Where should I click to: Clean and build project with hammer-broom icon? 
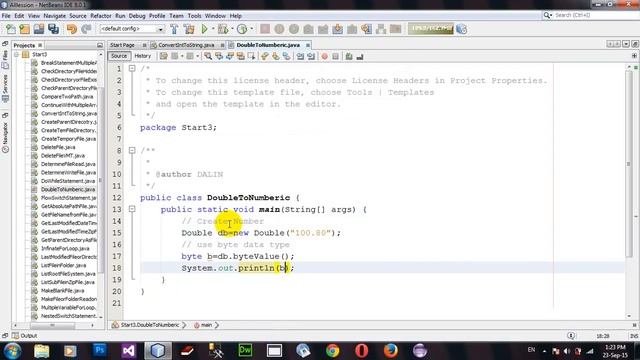(189, 29)
